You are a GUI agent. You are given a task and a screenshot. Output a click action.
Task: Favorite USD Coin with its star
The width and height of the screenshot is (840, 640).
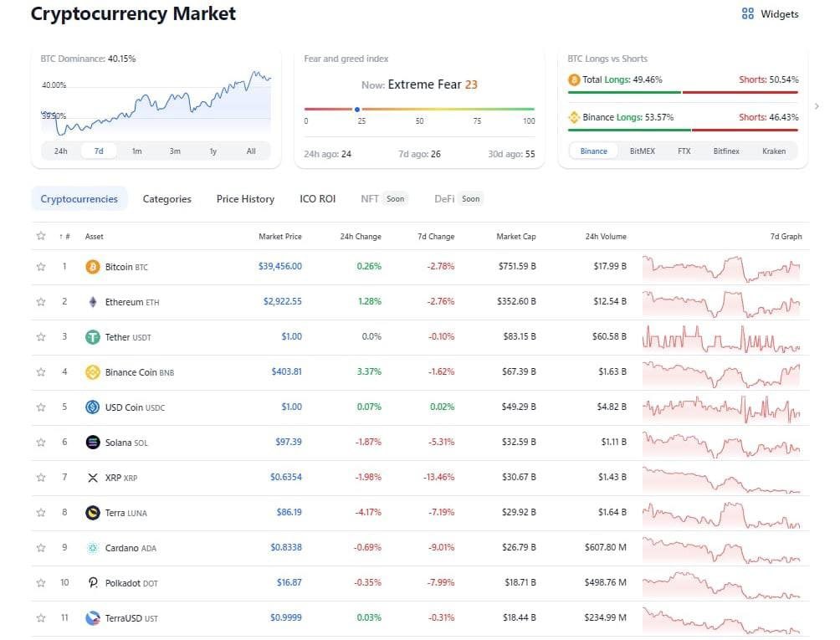(x=41, y=407)
